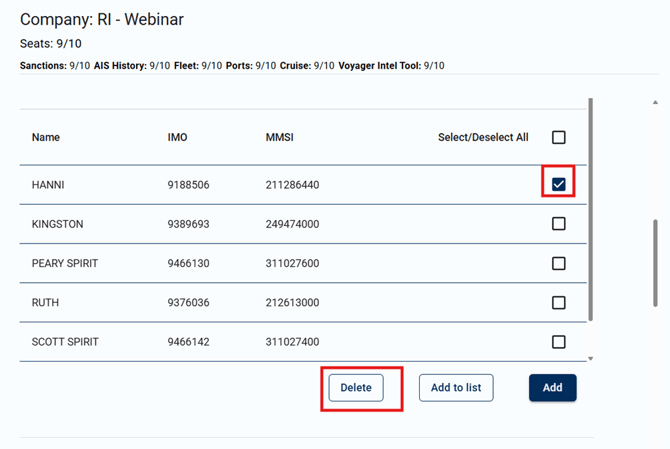The width and height of the screenshot is (670, 449).
Task: Click the Add to list button
Action: pos(456,388)
